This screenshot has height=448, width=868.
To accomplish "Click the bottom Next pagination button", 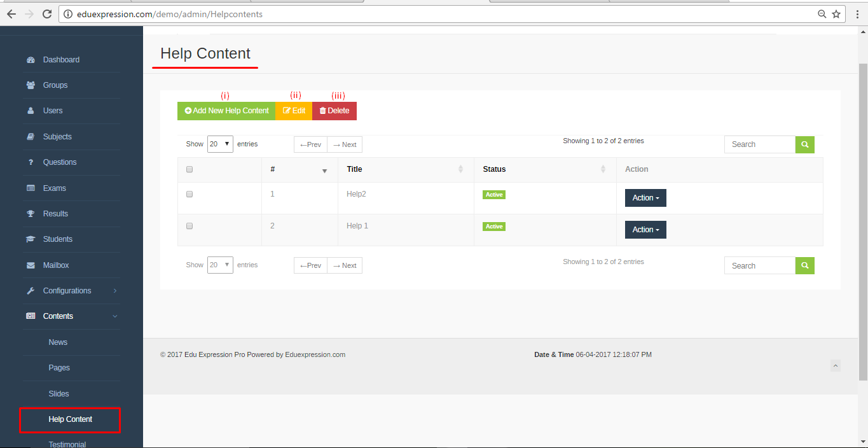I will tap(345, 265).
